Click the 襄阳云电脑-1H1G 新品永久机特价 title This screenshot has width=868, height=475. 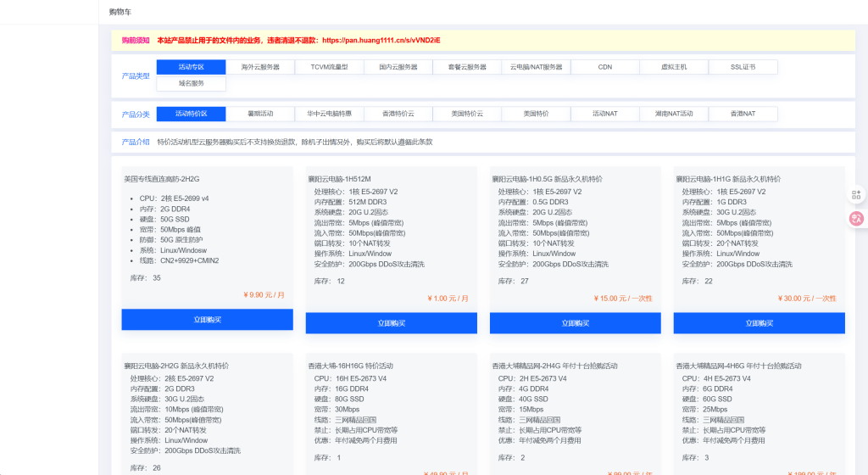coord(728,179)
